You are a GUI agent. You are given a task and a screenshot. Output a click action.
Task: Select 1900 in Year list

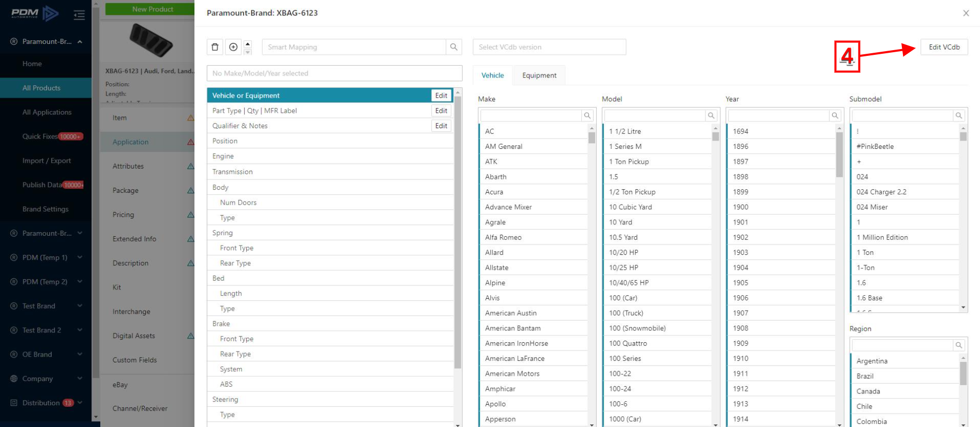pyautogui.click(x=781, y=207)
